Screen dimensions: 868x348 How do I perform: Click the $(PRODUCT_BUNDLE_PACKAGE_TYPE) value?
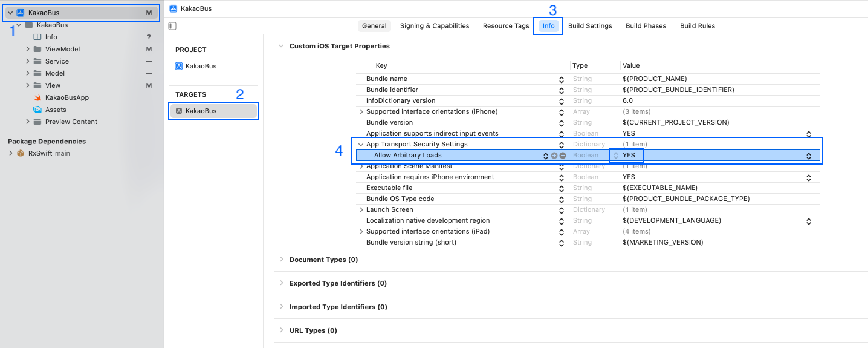click(x=686, y=199)
